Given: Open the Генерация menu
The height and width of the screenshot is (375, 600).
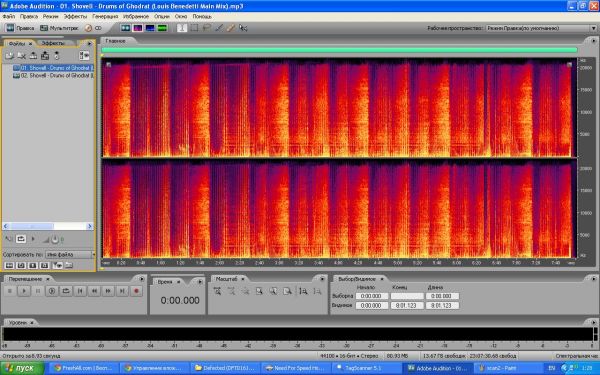Looking at the screenshot, I should pos(105,16).
